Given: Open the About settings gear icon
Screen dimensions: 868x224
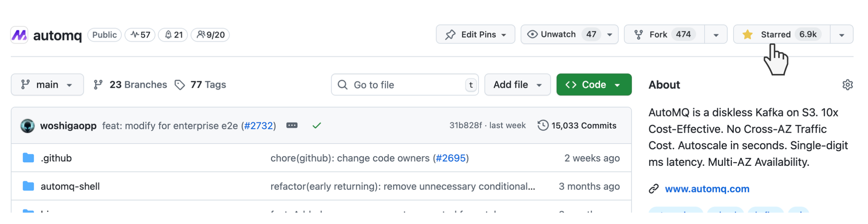Looking at the screenshot, I should [847, 85].
